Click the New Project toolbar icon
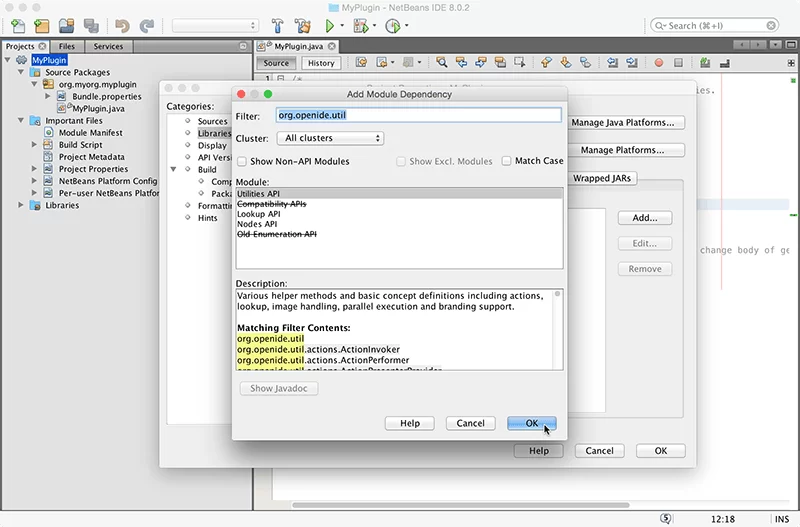800x527 pixels. [42, 26]
